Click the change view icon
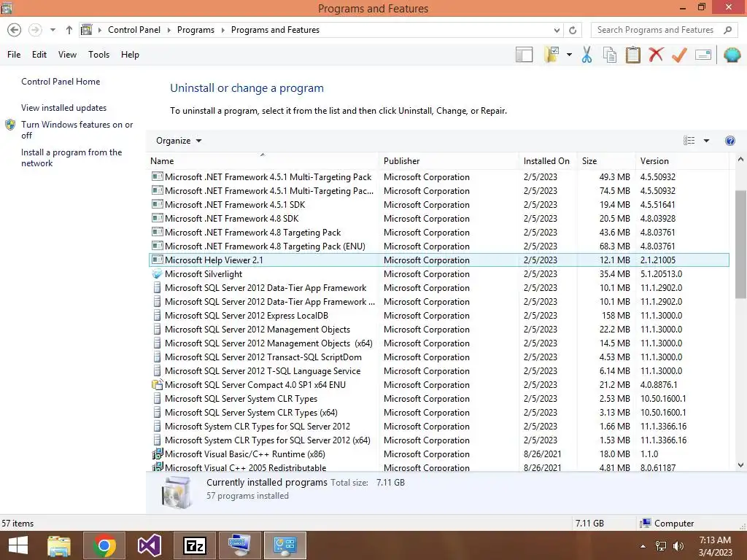Viewport: 747px width, 560px height. click(x=689, y=141)
